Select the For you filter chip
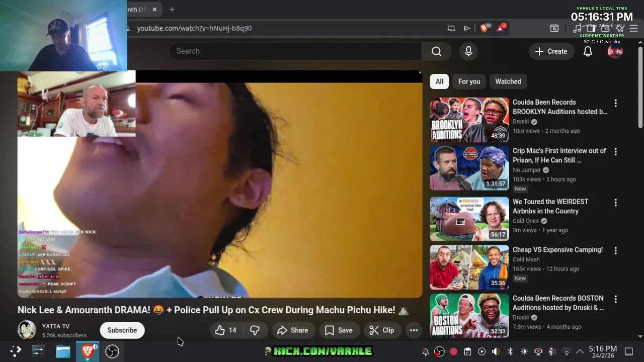 point(469,81)
